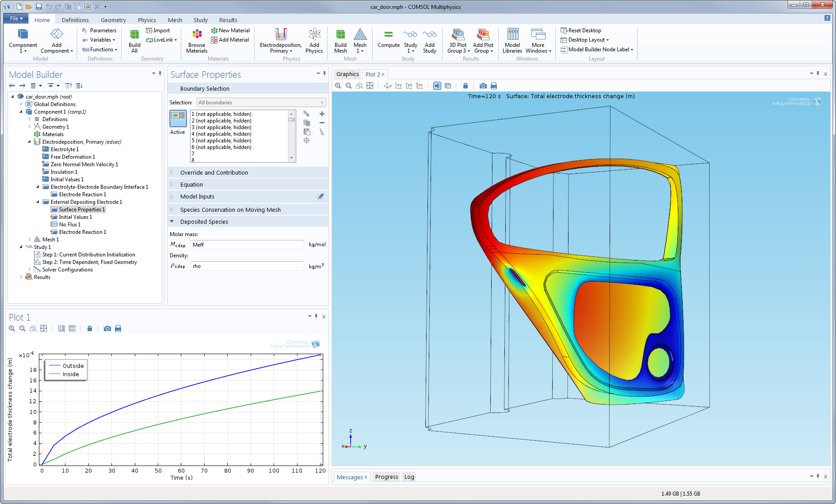Toggle y-axis log scale in Plot 1
Screen dimensions: 836x504
72,328
